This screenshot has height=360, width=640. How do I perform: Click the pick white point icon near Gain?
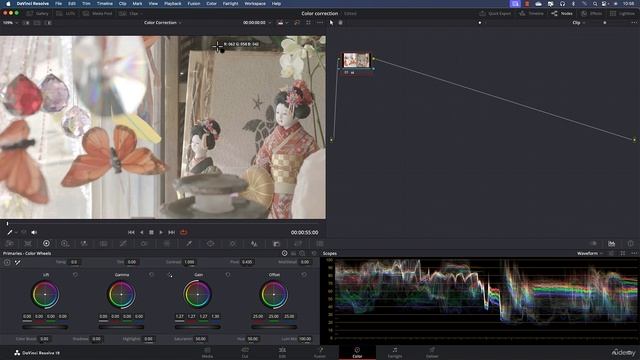click(x=170, y=275)
